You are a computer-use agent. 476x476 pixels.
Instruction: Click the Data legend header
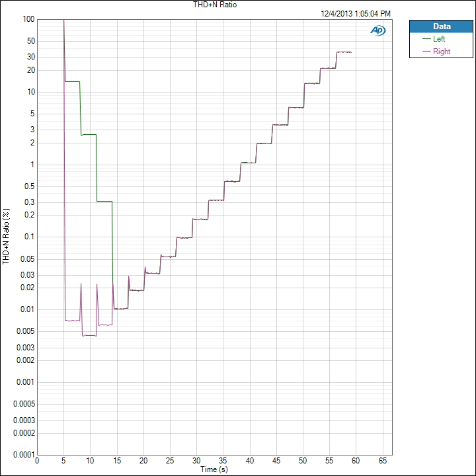click(x=441, y=26)
